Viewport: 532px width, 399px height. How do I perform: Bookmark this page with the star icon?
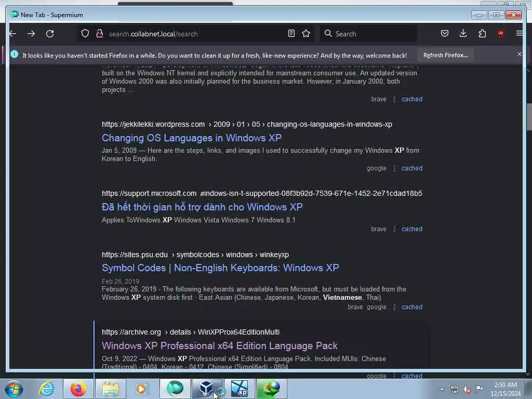coord(306,33)
